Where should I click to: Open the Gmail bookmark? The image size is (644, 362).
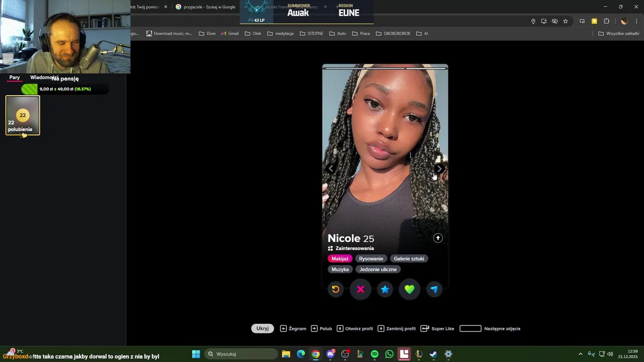pos(230,34)
